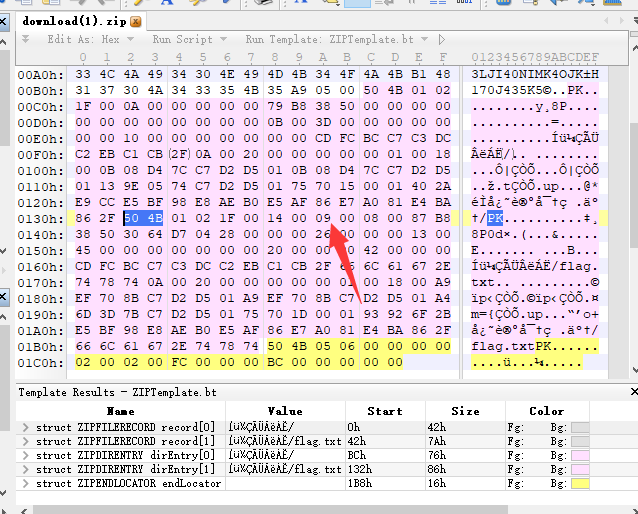This screenshot has height=514, width=638.
Task: Click Start value 1B8h of endLocator
Action: pos(360,483)
